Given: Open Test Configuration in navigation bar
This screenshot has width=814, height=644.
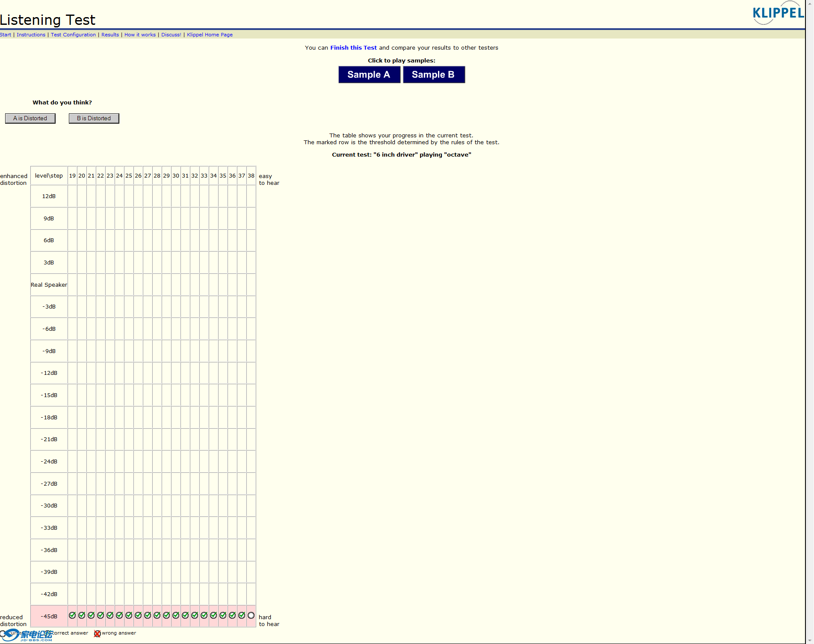Looking at the screenshot, I should pyautogui.click(x=73, y=35).
